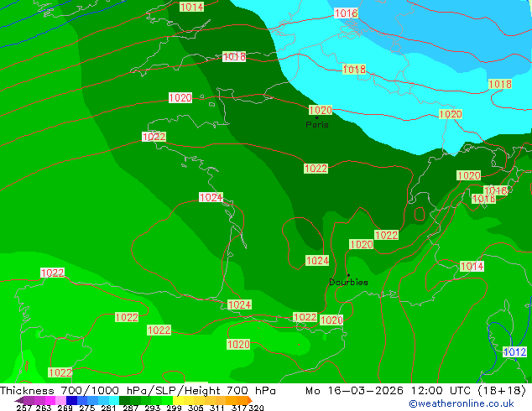Click the 1016 isobar label
532x411 pixels.
point(346,13)
